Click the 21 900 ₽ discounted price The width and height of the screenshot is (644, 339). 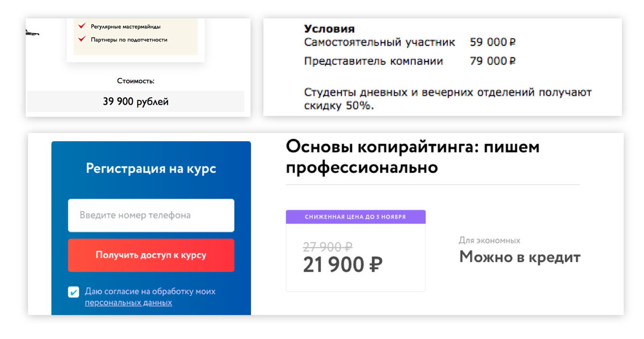pos(343,265)
